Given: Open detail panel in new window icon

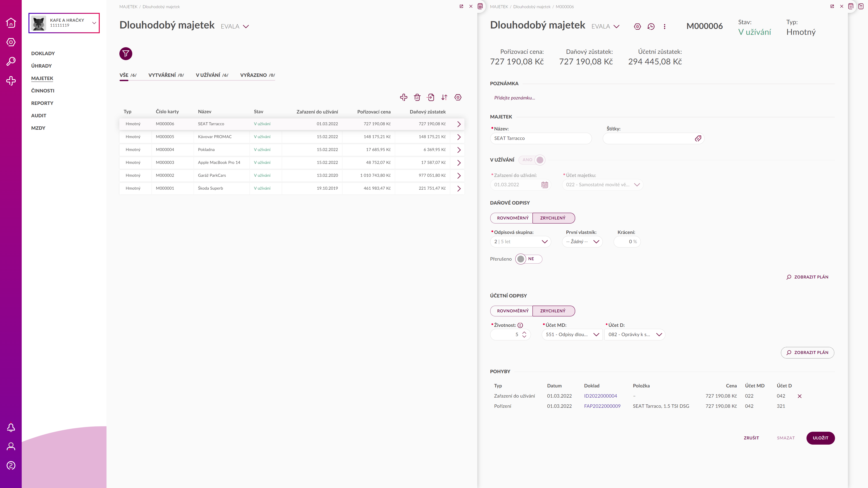Looking at the screenshot, I should [832, 6].
